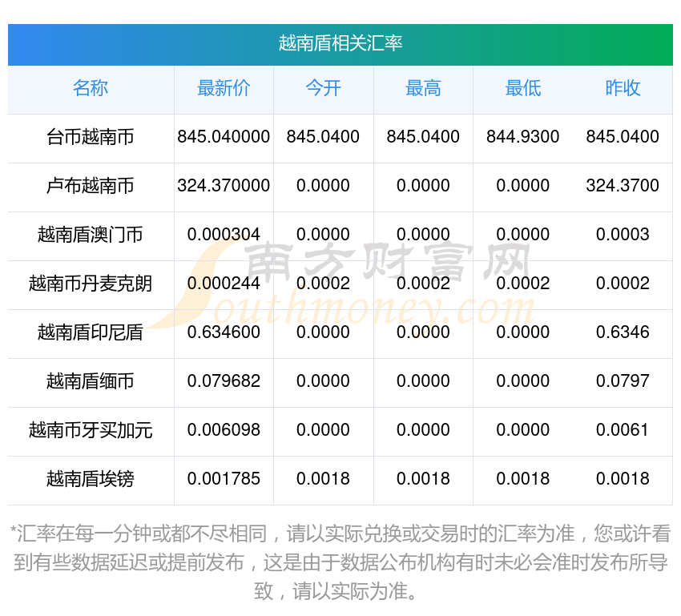Click the 昨收 column header
Screen dimensions: 681x616
tap(623, 89)
